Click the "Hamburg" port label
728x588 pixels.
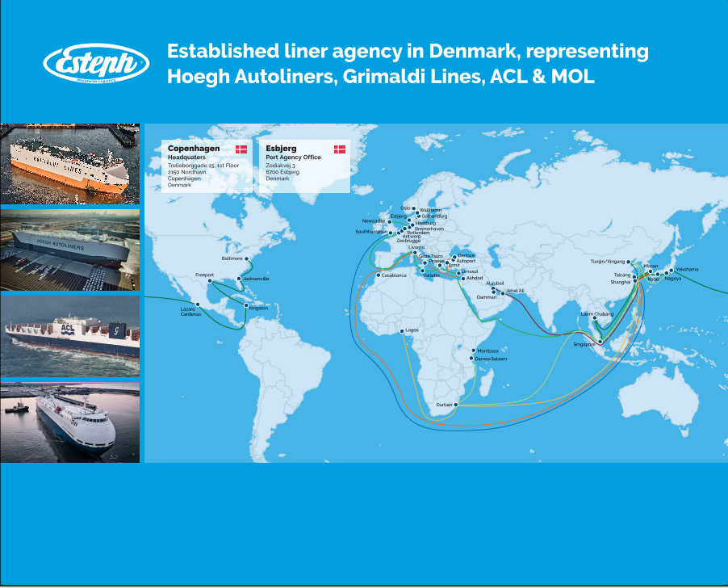(x=425, y=224)
